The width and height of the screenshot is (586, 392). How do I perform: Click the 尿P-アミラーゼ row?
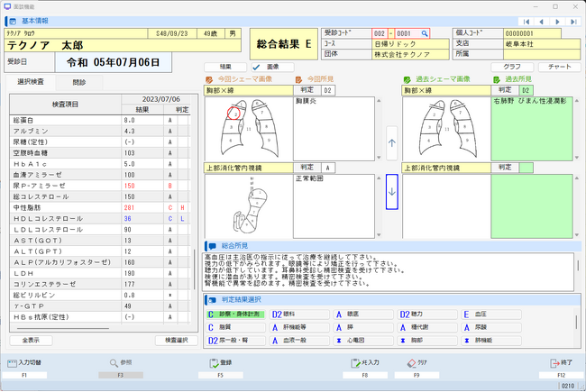100,186
